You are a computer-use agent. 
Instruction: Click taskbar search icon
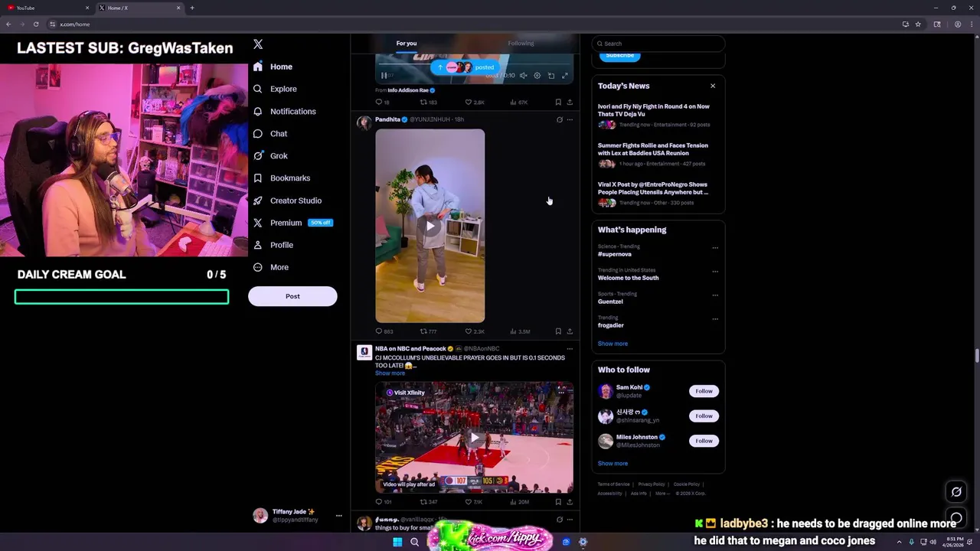coord(414,542)
